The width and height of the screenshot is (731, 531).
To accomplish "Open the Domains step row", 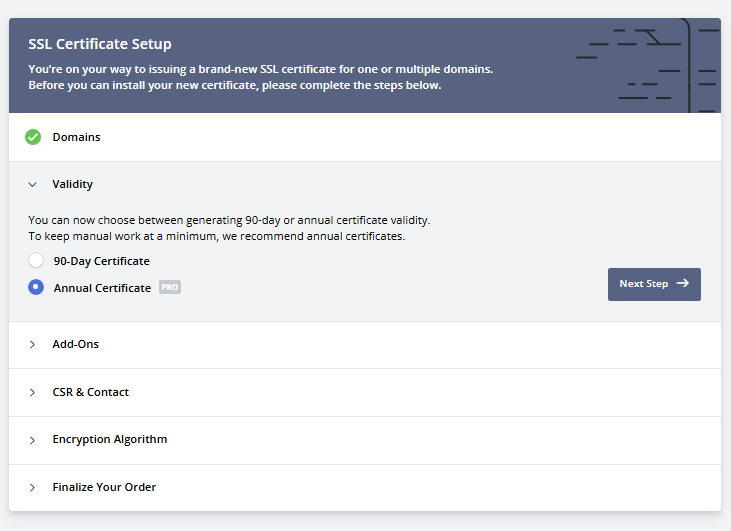I will (x=77, y=137).
